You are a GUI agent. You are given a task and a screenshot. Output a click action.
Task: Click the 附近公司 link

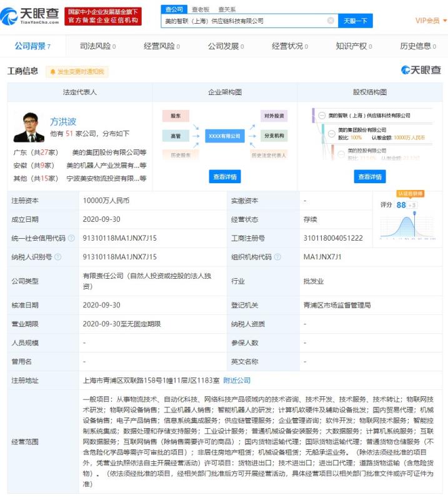click(237, 381)
